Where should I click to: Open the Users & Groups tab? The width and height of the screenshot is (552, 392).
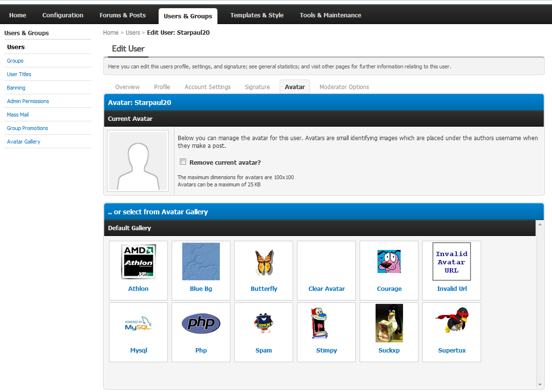(x=188, y=16)
